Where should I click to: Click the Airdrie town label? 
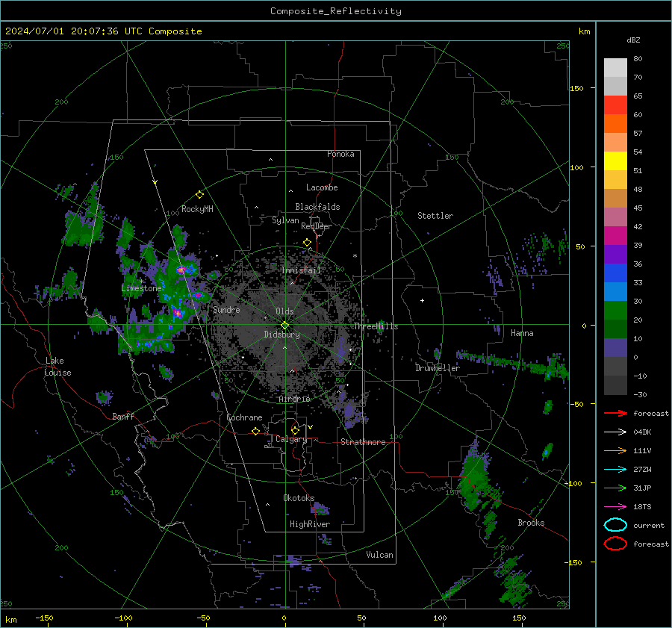(x=294, y=399)
